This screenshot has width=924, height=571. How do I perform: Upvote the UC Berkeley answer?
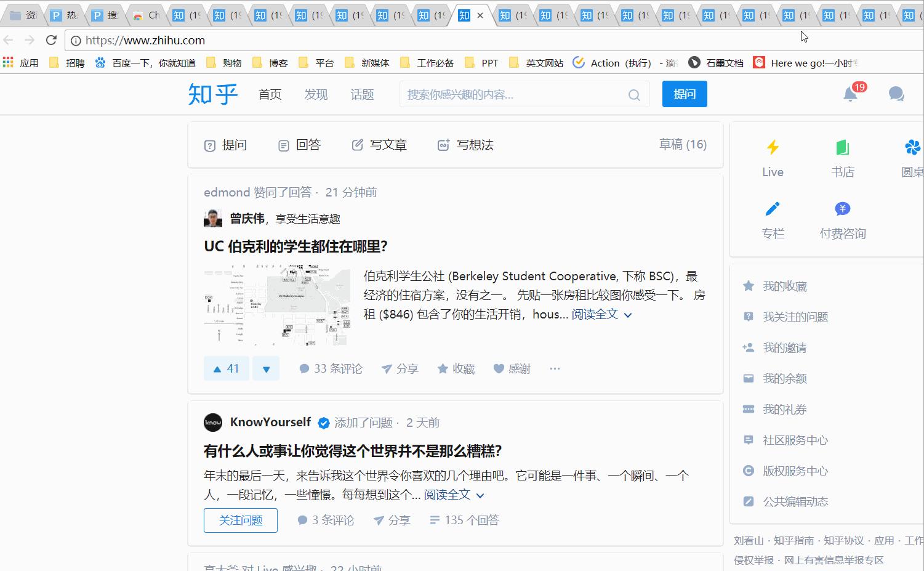point(226,368)
